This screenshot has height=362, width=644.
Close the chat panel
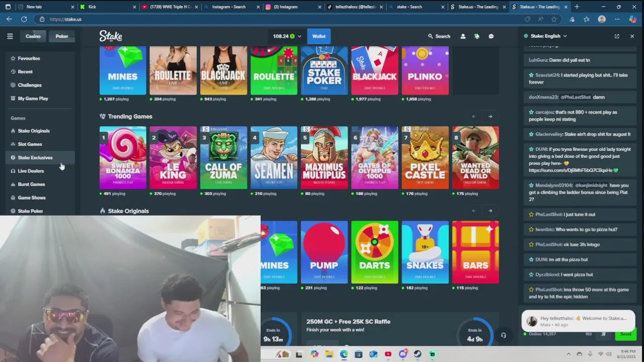(632, 36)
